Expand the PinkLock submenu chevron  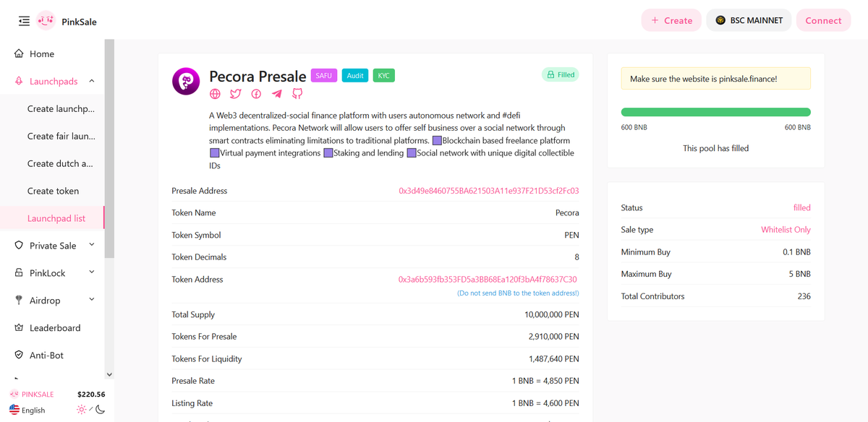(92, 272)
